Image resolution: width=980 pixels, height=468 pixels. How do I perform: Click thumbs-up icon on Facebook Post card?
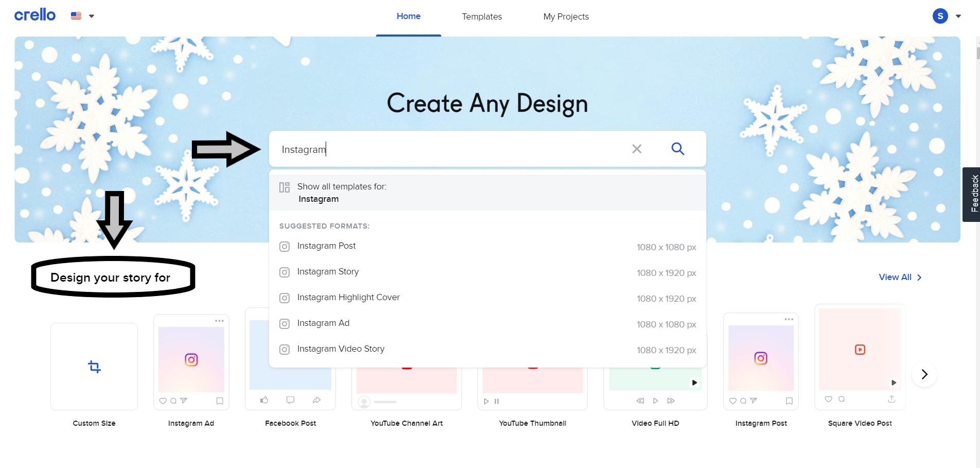point(264,400)
